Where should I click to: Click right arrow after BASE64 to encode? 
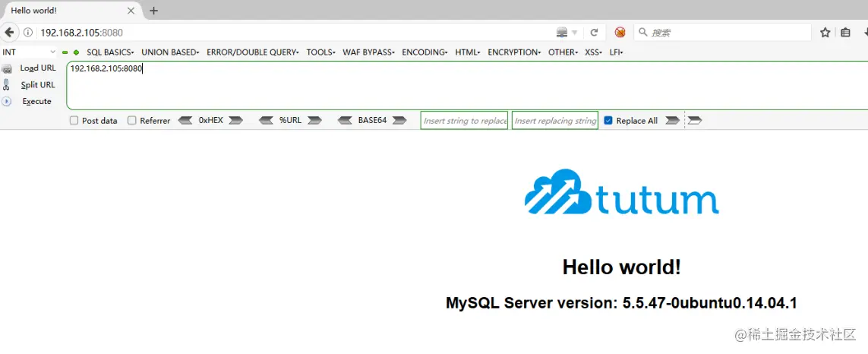pos(399,120)
